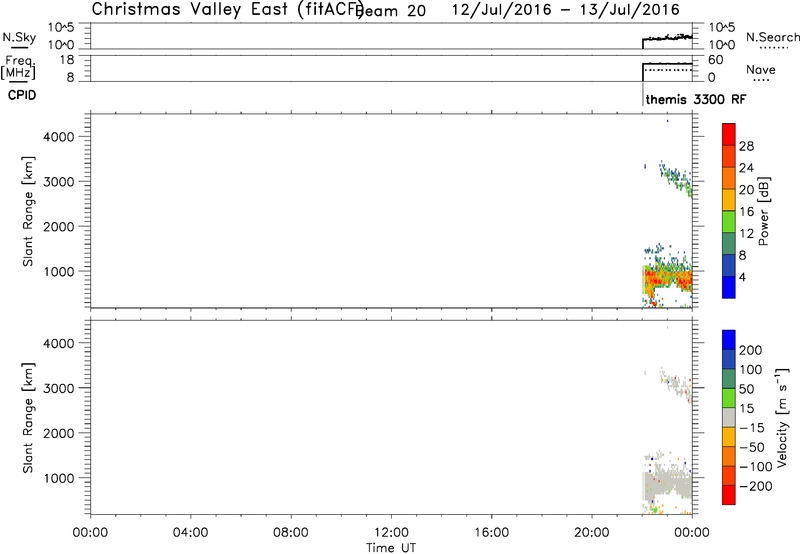The height and width of the screenshot is (554, 800).
Task: Click the 'Beam 20' label
Action: point(391,10)
